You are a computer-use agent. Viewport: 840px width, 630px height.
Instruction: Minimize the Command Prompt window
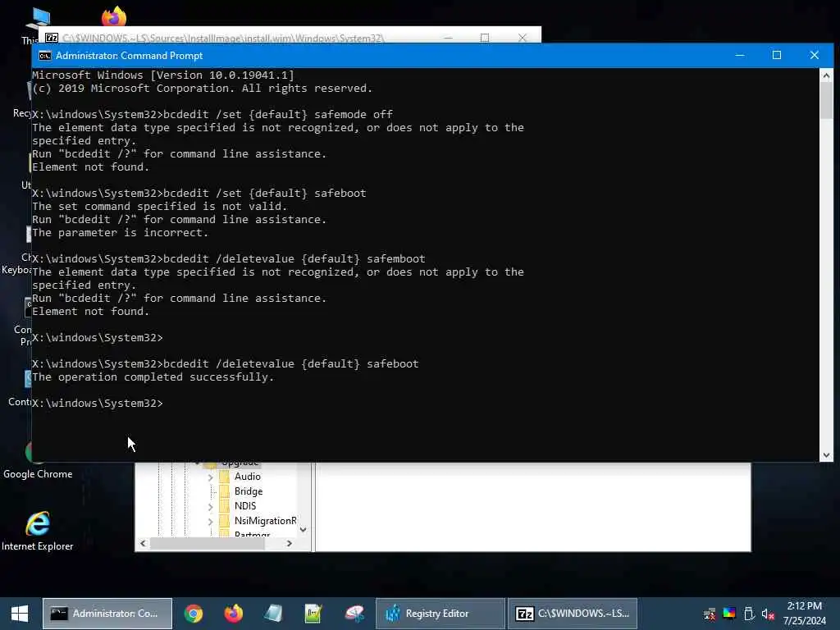[740, 55]
